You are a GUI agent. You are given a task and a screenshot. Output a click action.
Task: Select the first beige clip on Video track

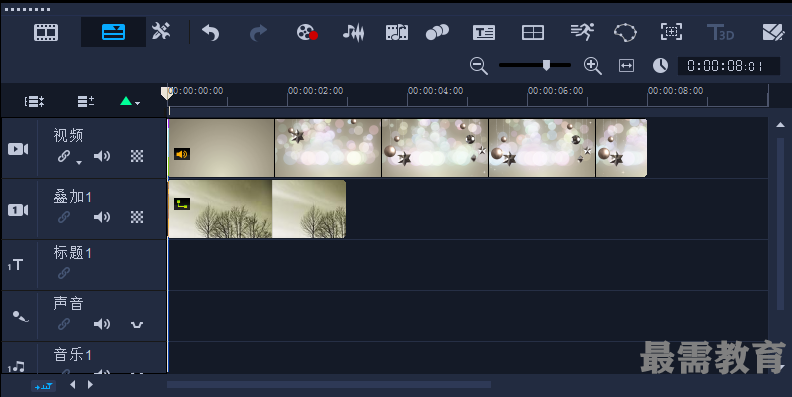[x=221, y=148]
